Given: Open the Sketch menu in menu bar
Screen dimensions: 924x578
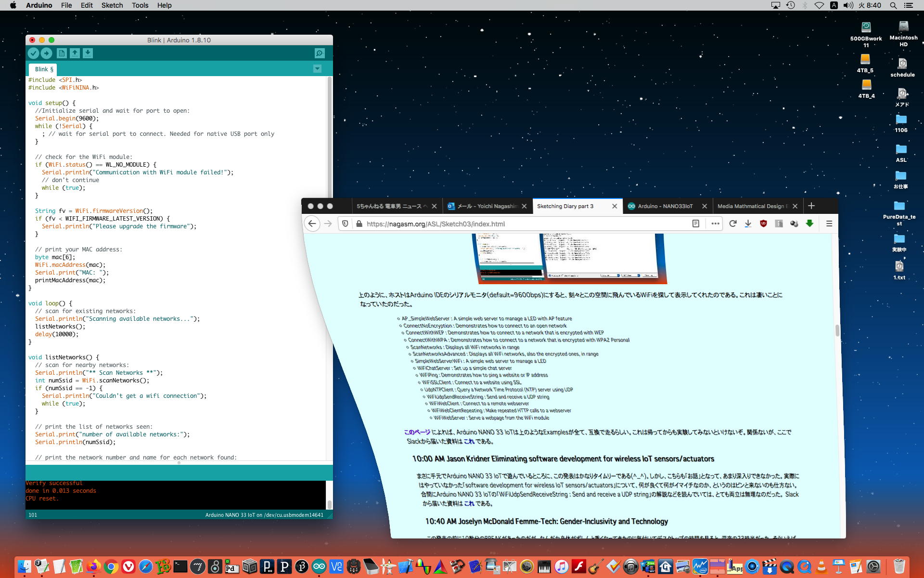Looking at the screenshot, I should coord(112,5).
